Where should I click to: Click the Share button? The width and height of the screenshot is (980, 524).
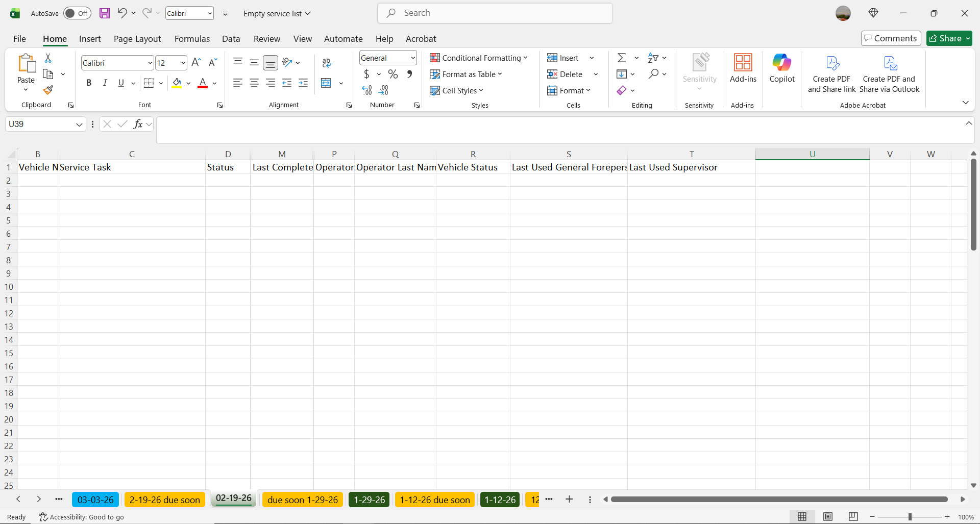949,38
